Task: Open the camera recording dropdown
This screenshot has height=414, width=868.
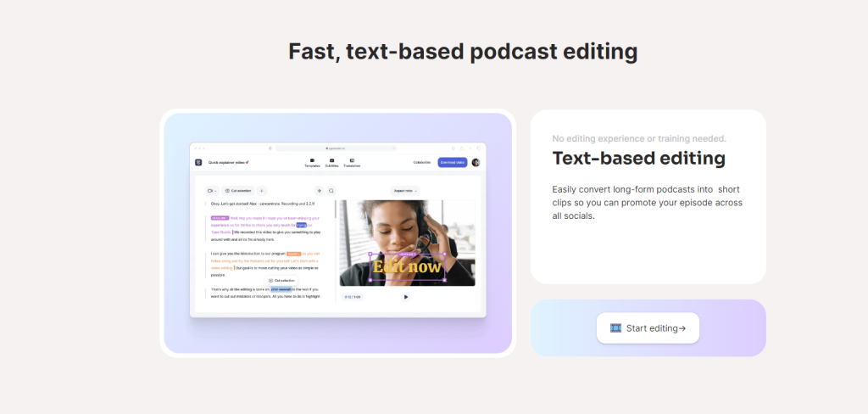Action: [x=211, y=191]
